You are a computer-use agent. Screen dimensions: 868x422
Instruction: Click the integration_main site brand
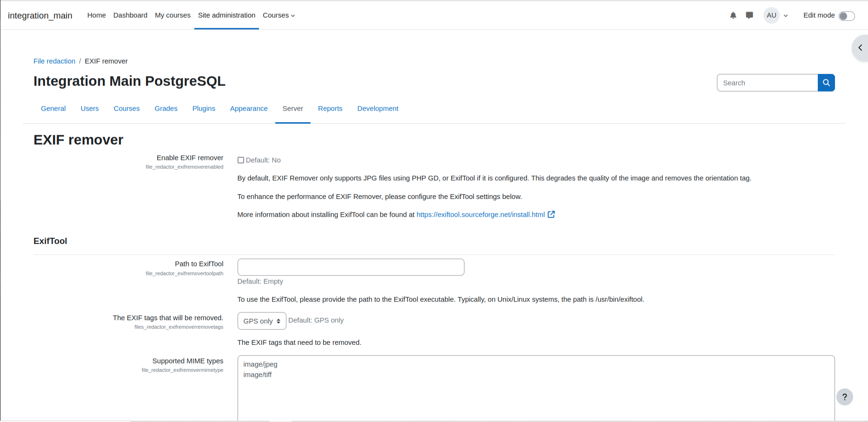40,15
